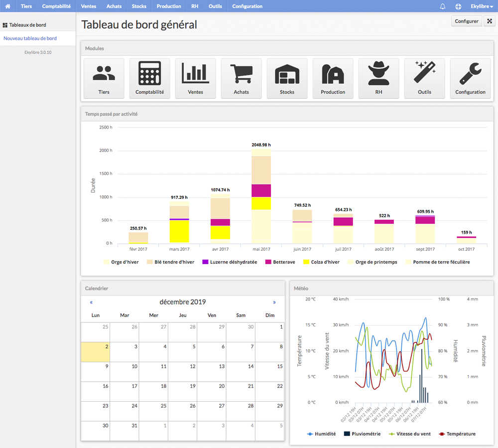
Task: Click the mai 2017 stacked bar
Action: coord(261,196)
